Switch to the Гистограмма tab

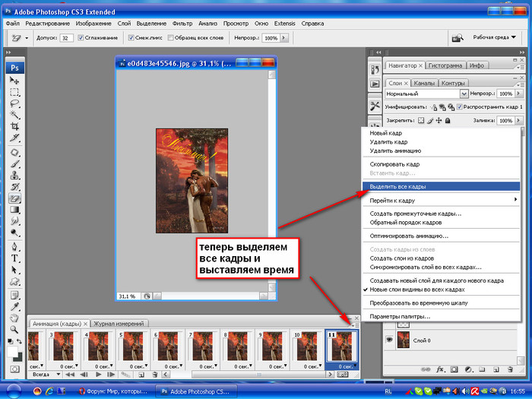[445, 65]
